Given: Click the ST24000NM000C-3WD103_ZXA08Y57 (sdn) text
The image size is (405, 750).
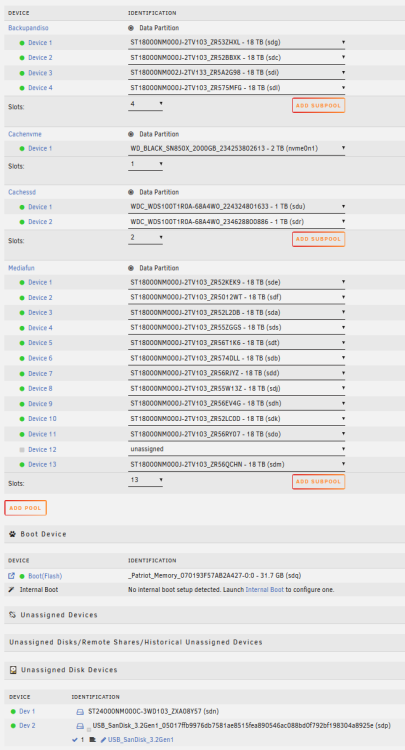Looking at the screenshot, I should pyautogui.click(x=154, y=712).
